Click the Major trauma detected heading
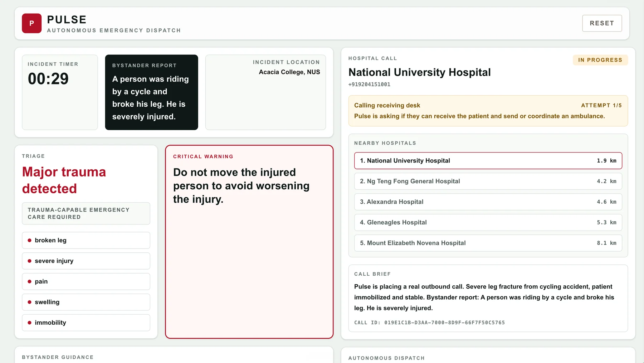This screenshot has width=644, height=363. [64, 180]
